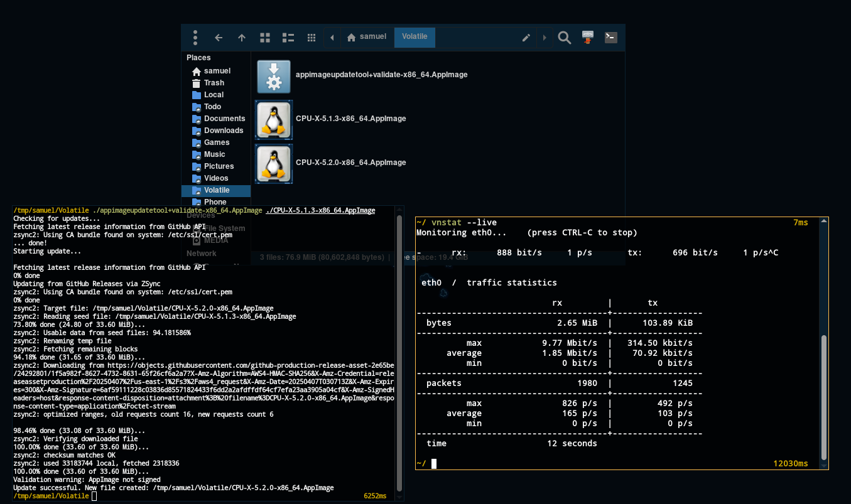Viewport: 851px width, 504px height.
Task: Click the file manager status bar file count
Action: click(x=321, y=257)
